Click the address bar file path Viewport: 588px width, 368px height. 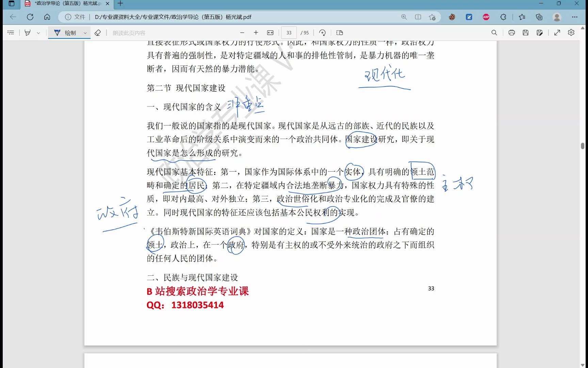[x=173, y=17]
